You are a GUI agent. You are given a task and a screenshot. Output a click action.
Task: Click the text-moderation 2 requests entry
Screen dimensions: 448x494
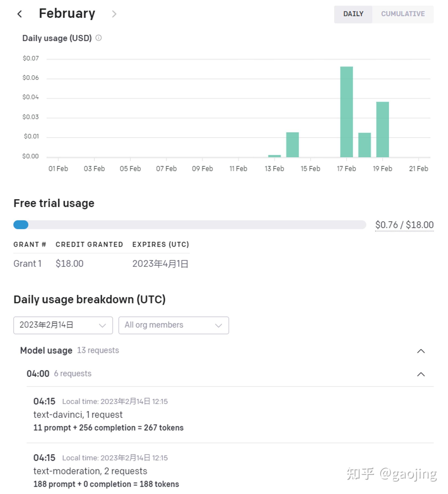(x=90, y=471)
